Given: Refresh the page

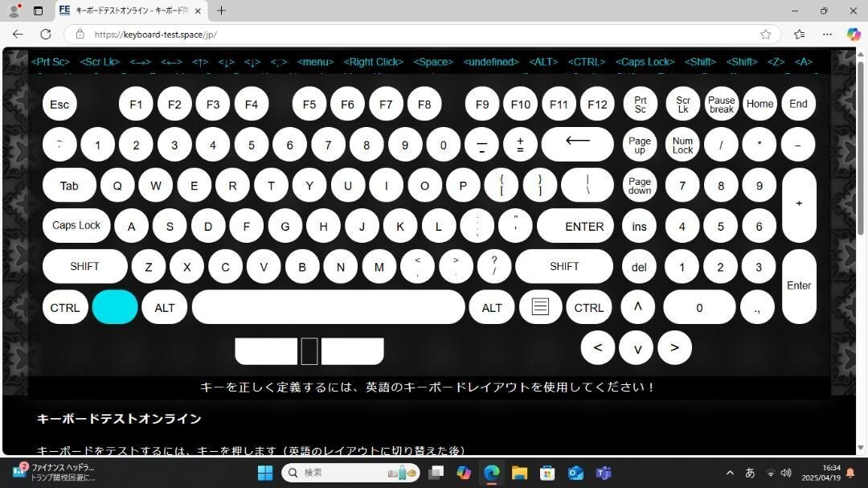Looking at the screenshot, I should point(45,35).
